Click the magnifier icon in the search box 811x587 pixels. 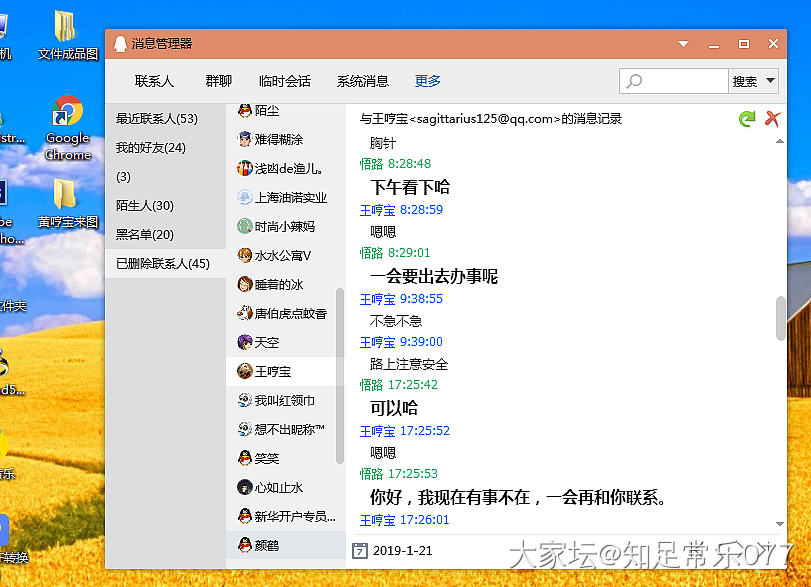pos(635,81)
